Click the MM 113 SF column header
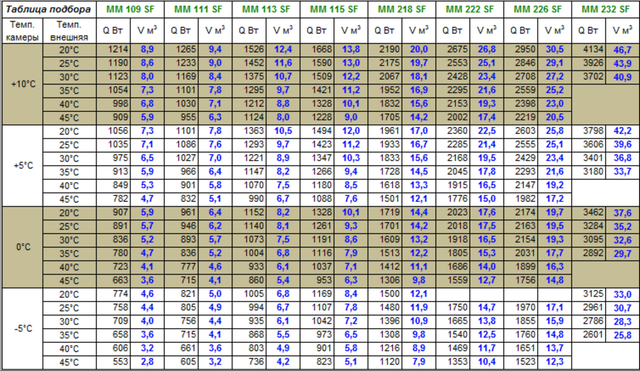Image resolution: width=640 pixels, height=371 pixels. coord(266,9)
